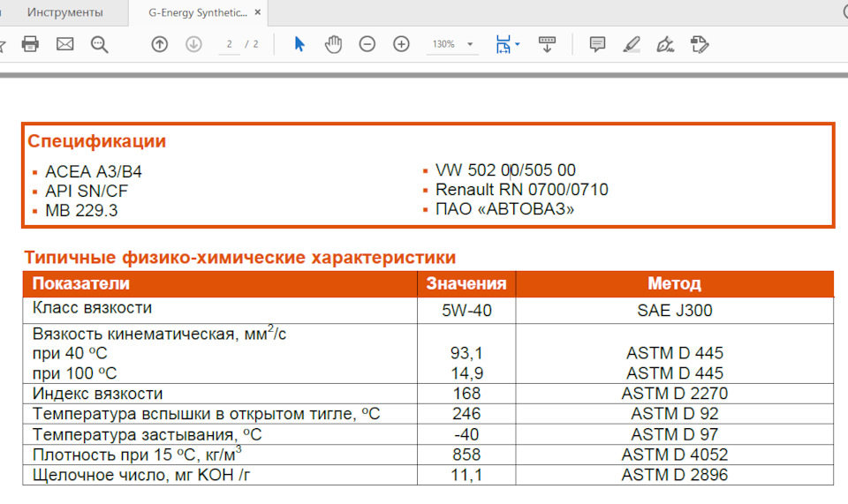This screenshot has width=848, height=504.
Task: Click the 14,9 viscosity value
Action: click(466, 373)
